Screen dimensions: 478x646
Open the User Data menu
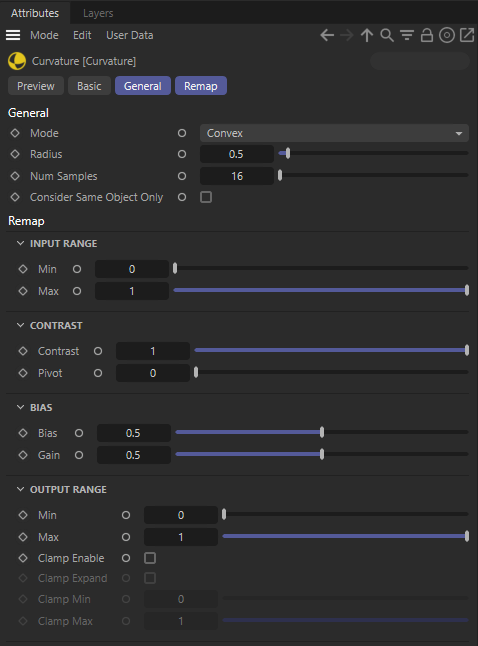pos(129,35)
